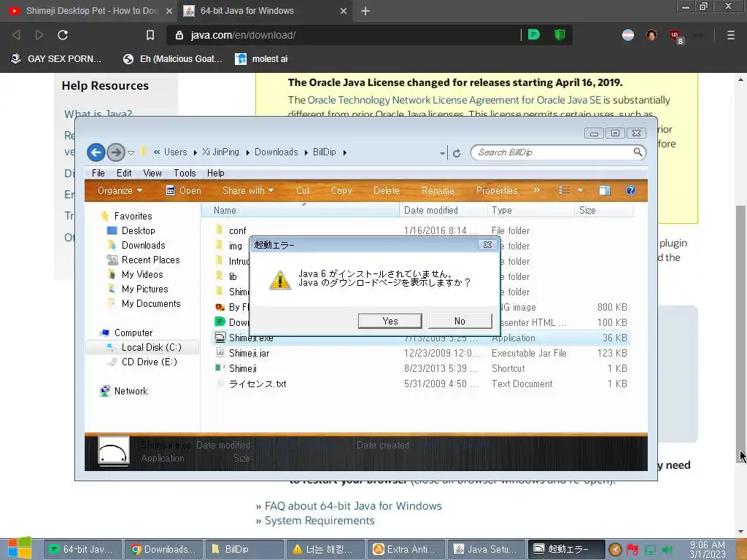Sort by Type column header
The image size is (747, 560).
(x=531, y=210)
